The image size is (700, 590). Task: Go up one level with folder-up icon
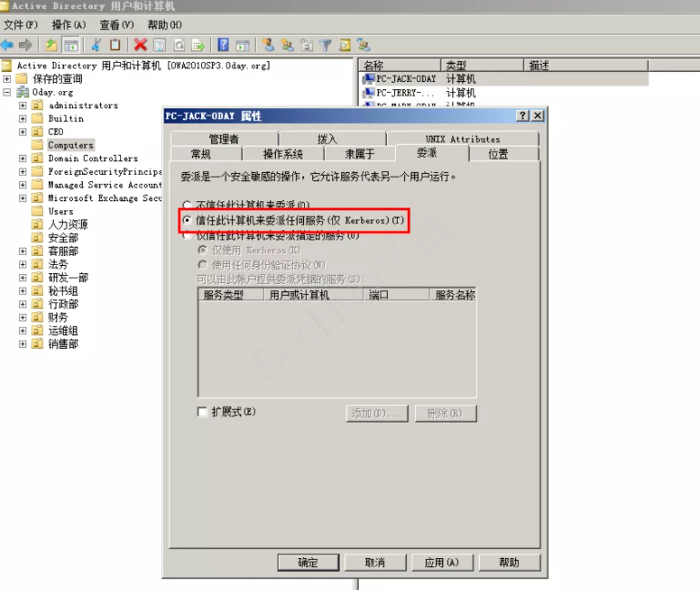pos(51,45)
